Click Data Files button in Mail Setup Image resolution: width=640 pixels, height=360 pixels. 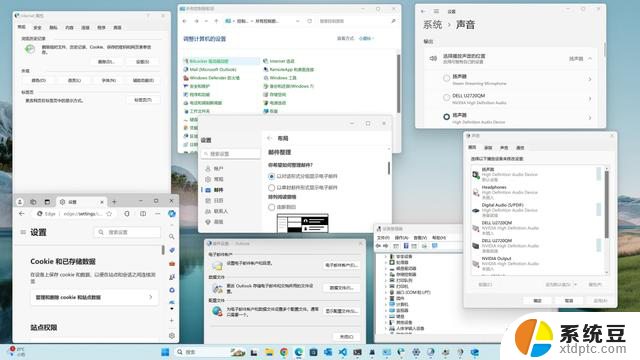tap(341, 288)
